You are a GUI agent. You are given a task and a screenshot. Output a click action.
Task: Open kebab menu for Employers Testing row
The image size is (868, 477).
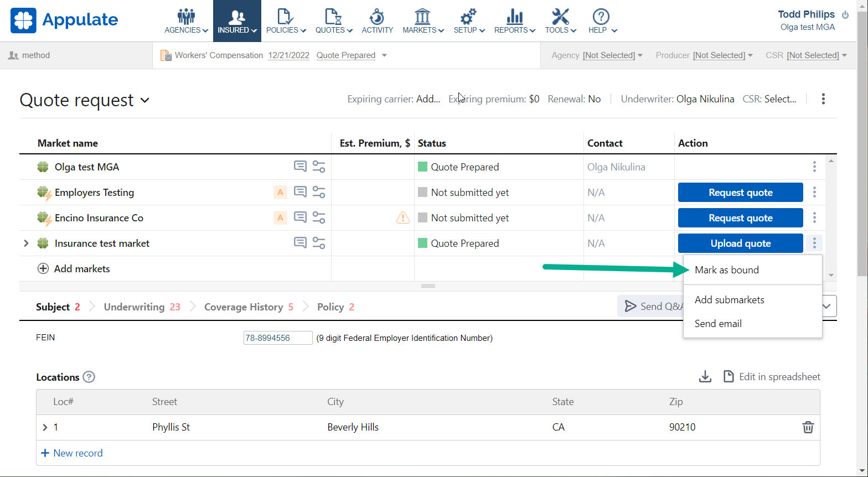[814, 192]
